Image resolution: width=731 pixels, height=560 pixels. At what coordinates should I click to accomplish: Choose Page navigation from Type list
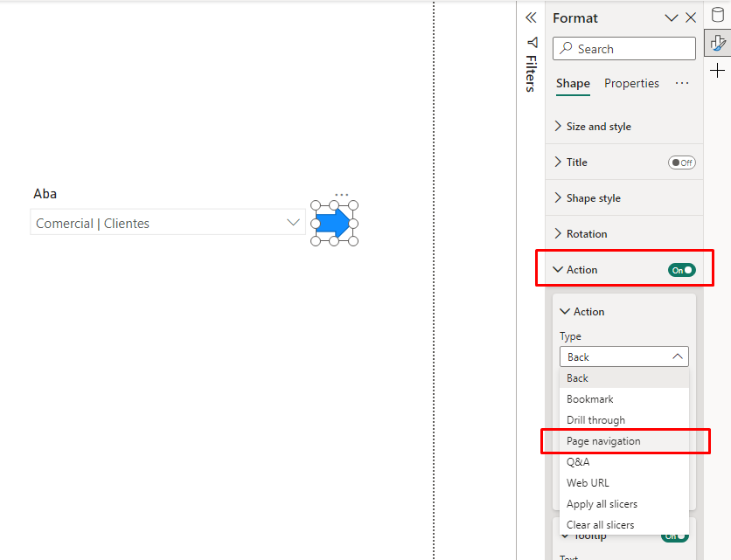[603, 441]
